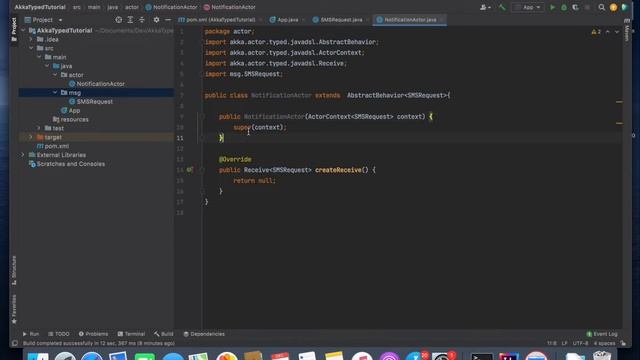Screen dimensions: 640x360
Task: Run App with coverage icon
Action: point(575,7)
